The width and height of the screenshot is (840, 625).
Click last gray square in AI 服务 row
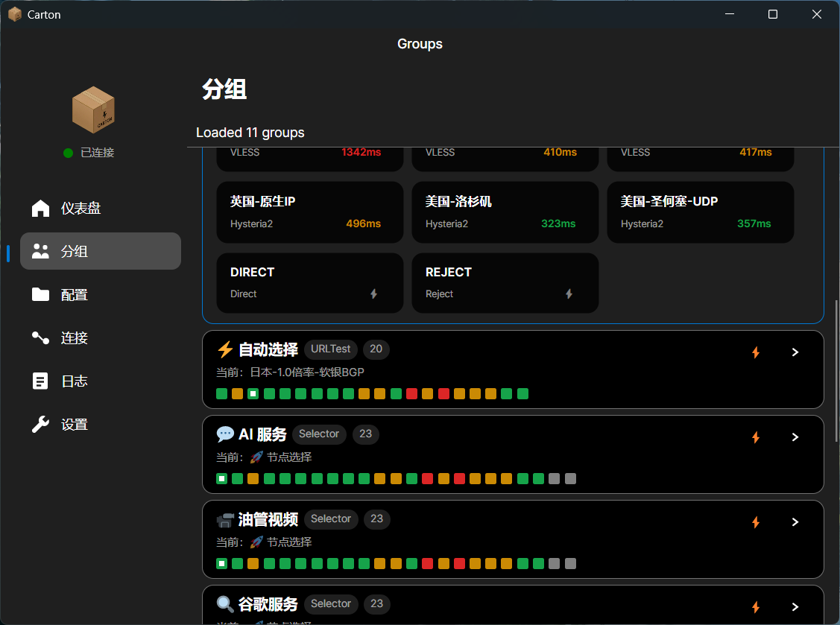570,479
